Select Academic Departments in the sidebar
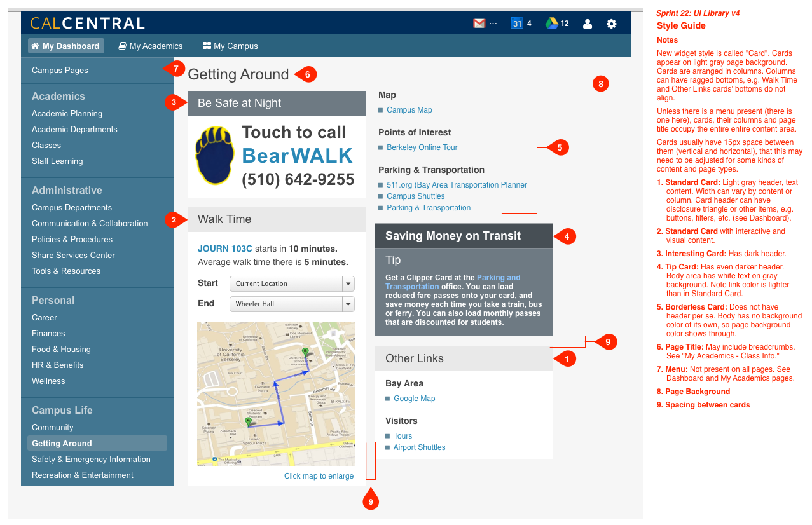The image size is (812, 525). 74,129
